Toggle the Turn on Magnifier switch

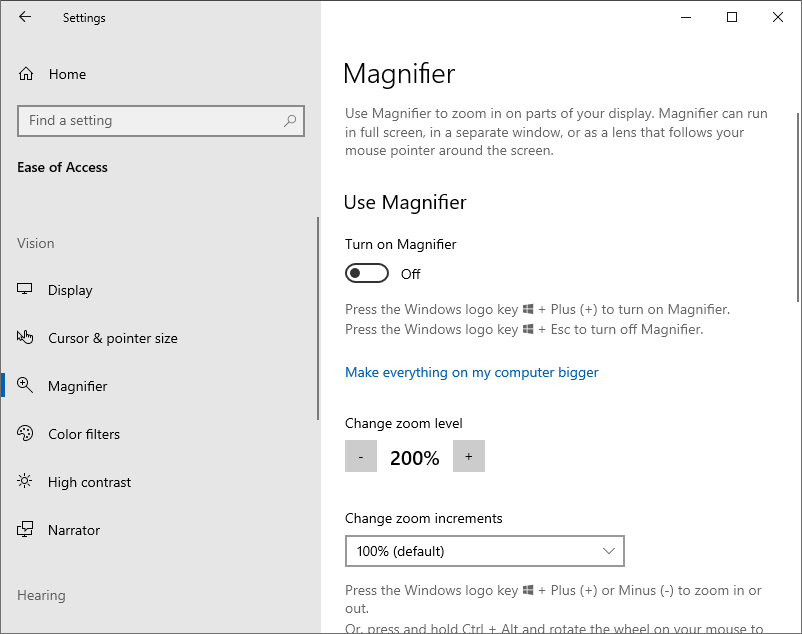(367, 274)
